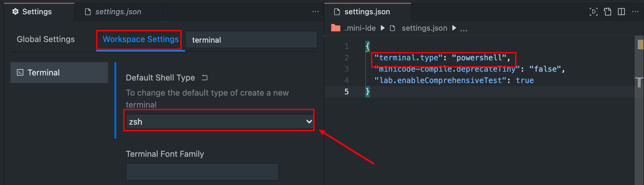Click the open-changes file icon in editor toolbar
Screen dimensions: 644x185
click(607, 12)
